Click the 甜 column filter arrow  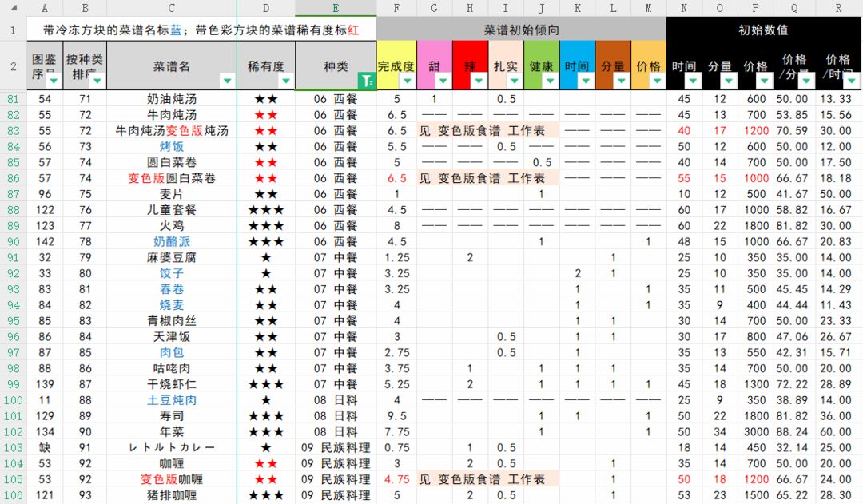pyautogui.click(x=443, y=81)
